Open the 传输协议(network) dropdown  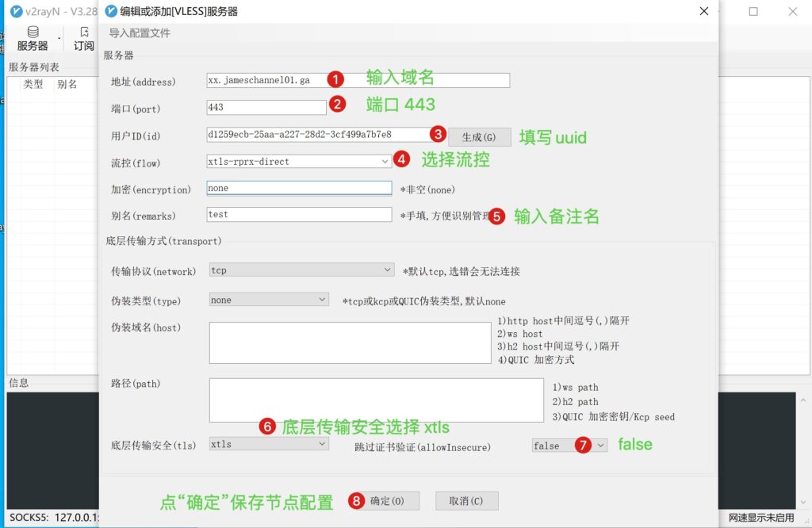click(x=301, y=270)
